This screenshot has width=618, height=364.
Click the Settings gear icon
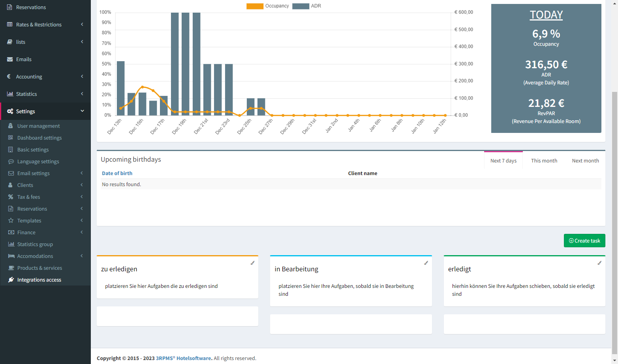(x=10, y=111)
